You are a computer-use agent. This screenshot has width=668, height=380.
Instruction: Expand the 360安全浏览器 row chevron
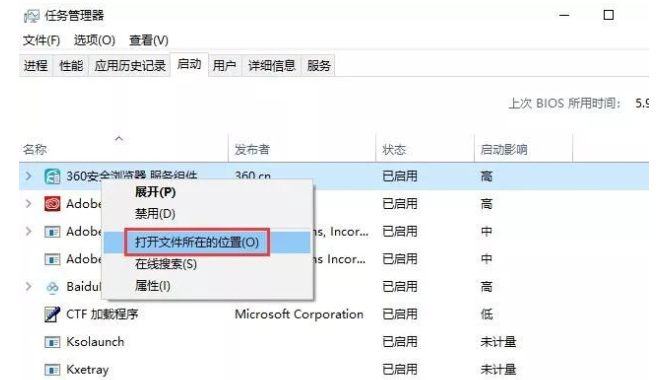click(x=29, y=176)
